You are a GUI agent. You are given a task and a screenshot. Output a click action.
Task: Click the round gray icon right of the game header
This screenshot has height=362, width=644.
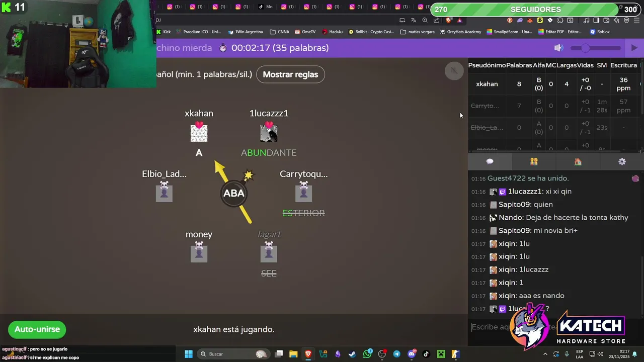pyautogui.click(x=454, y=71)
